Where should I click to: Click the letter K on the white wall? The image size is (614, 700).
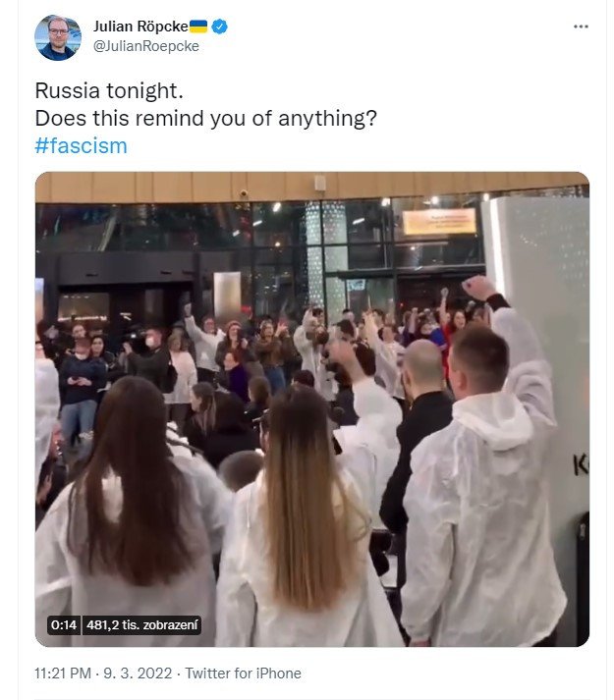click(x=581, y=466)
